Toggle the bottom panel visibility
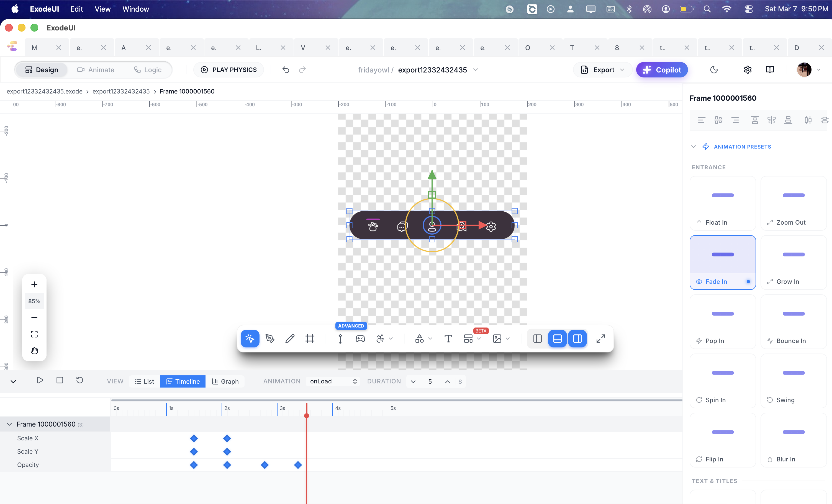This screenshot has width=832, height=504. click(x=557, y=339)
